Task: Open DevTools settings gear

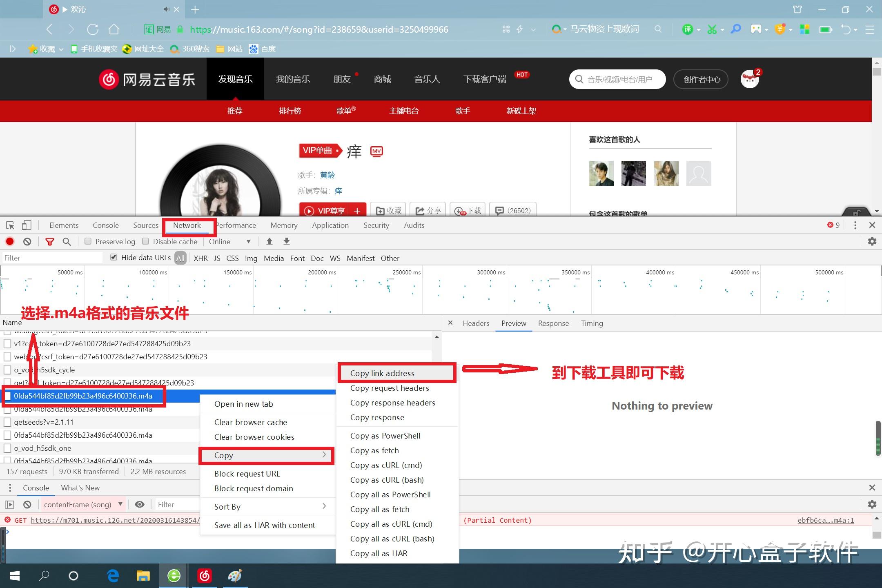Action: coord(872,241)
